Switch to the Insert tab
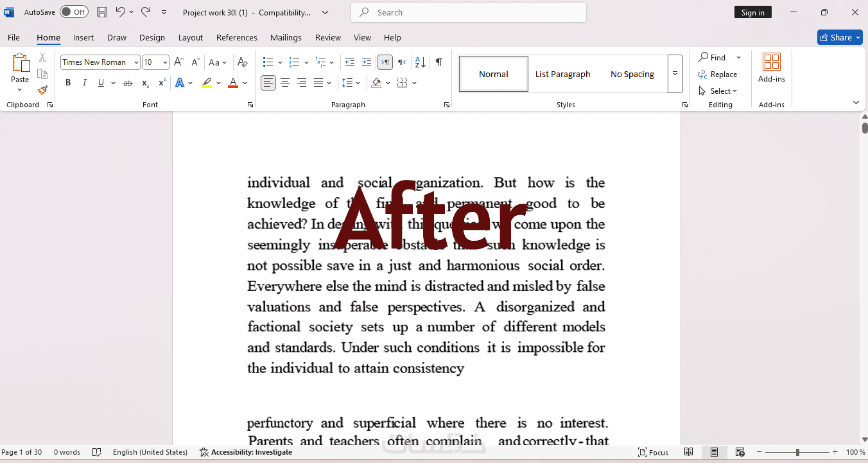The image size is (868, 463). click(83, 38)
